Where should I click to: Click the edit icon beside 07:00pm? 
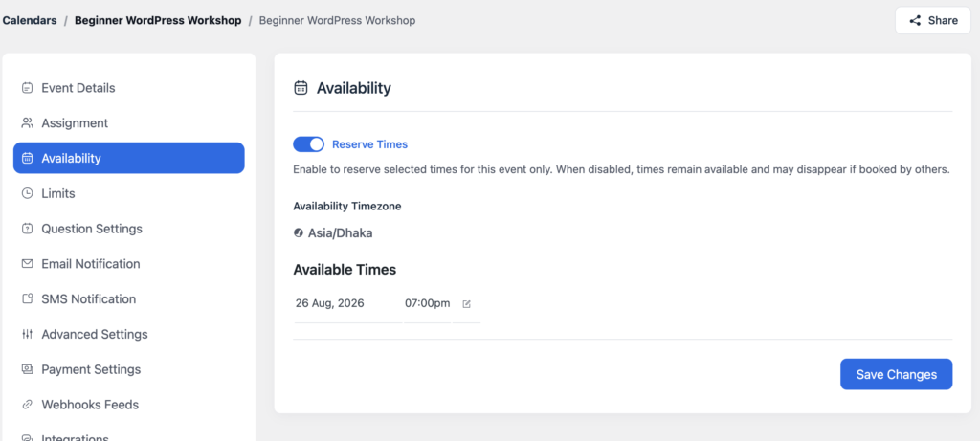[466, 304]
